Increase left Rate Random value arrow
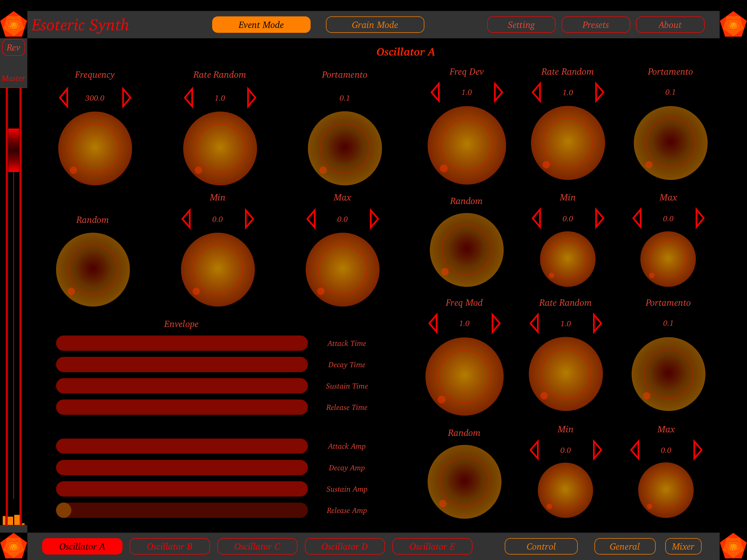 tap(251, 98)
